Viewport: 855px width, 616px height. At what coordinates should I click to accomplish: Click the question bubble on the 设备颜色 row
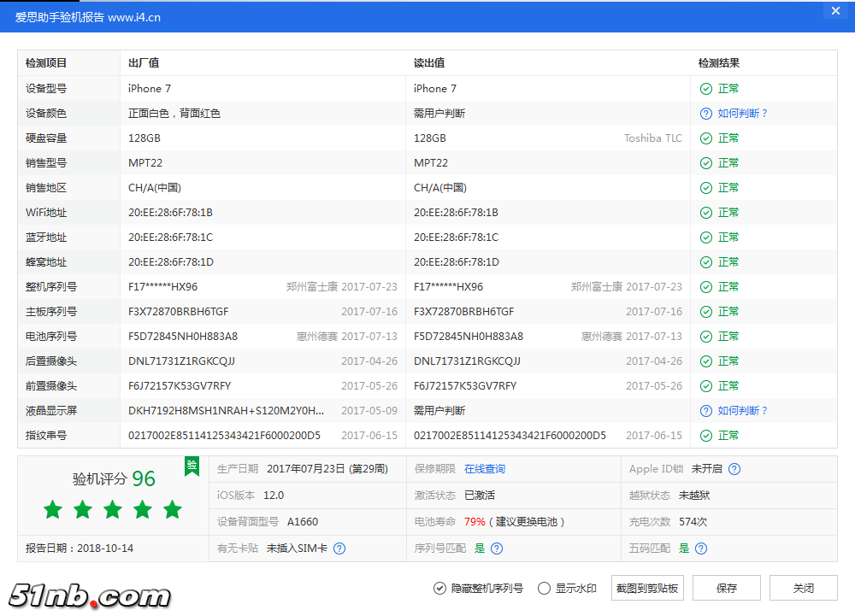pyautogui.click(x=705, y=113)
